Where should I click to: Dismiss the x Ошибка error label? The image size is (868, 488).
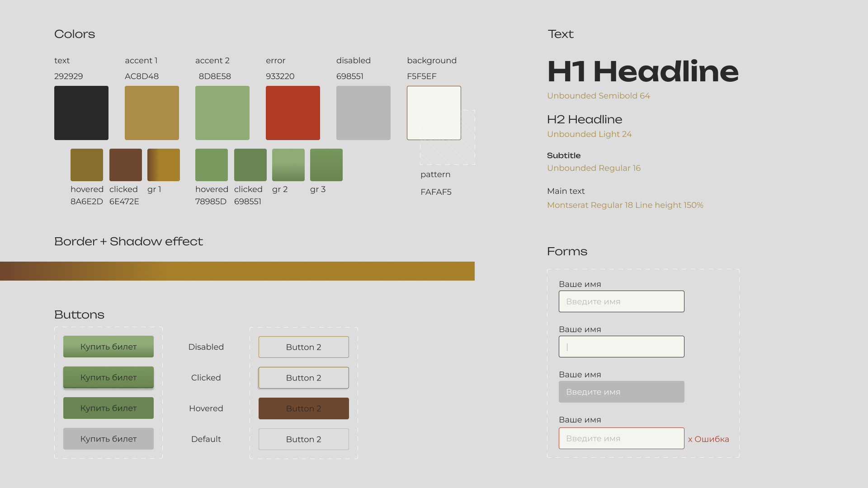click(x=708, y=438)
